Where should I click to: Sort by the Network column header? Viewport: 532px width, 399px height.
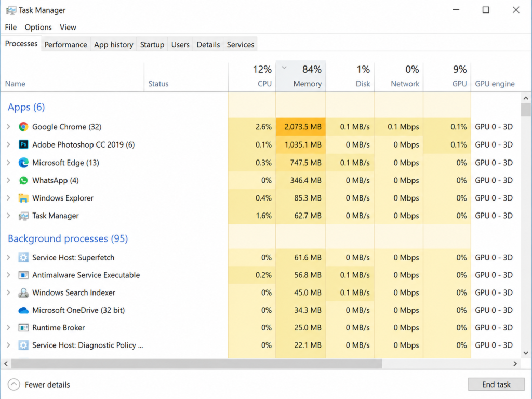point(398,77)
